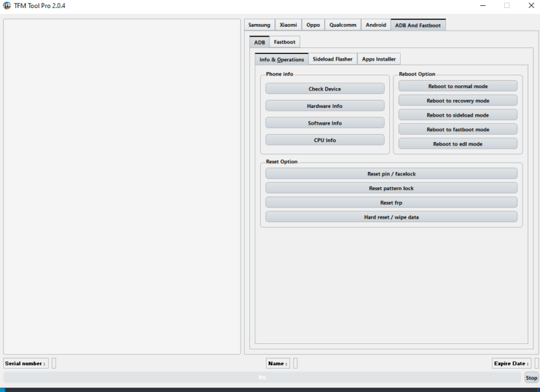The image size is (540, 392).
Task: Click the Reset Option group label
Action: (x=281, y=161)
